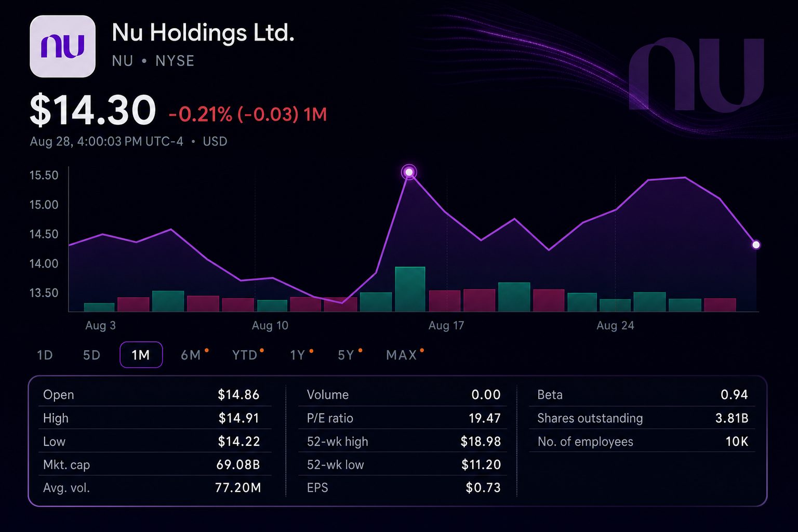Click the Avg. vol. value 77.20M
The height and width of the screenshot is (532, 798).
pos(238,488)
